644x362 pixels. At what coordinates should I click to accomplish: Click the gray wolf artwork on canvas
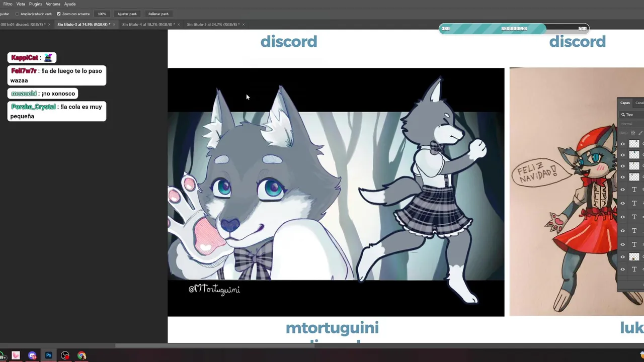pos(336,192)
